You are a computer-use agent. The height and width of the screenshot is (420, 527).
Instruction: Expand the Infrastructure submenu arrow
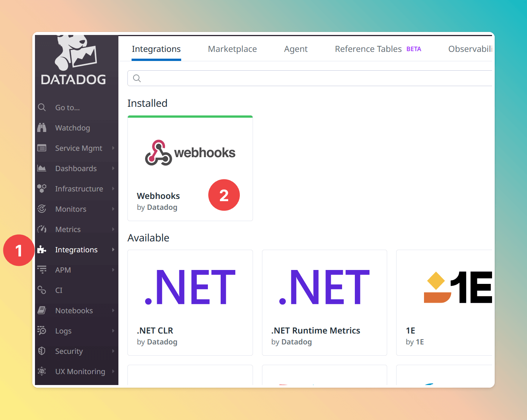tap(113, 189)
